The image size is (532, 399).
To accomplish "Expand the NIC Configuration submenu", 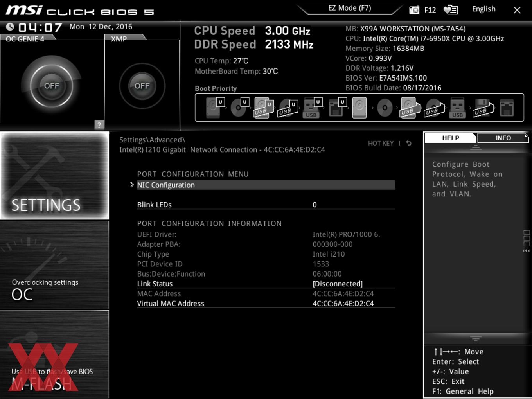I will point(266,185).
